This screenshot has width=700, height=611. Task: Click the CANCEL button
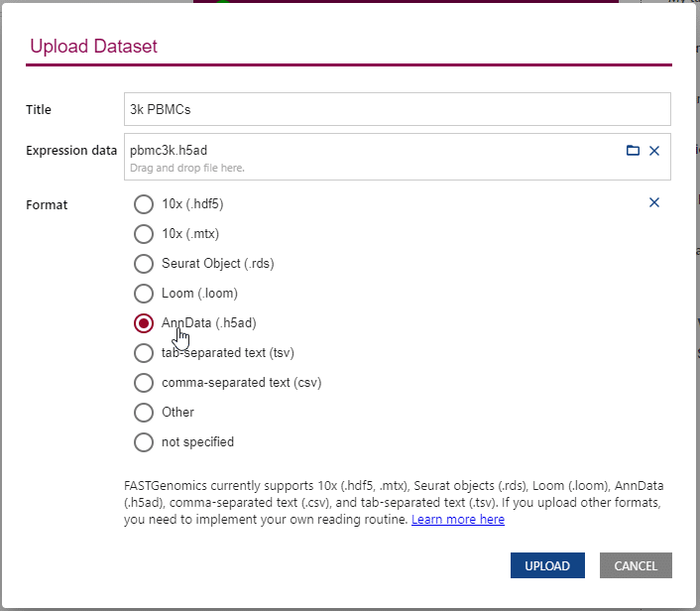[x=636, y=565]
